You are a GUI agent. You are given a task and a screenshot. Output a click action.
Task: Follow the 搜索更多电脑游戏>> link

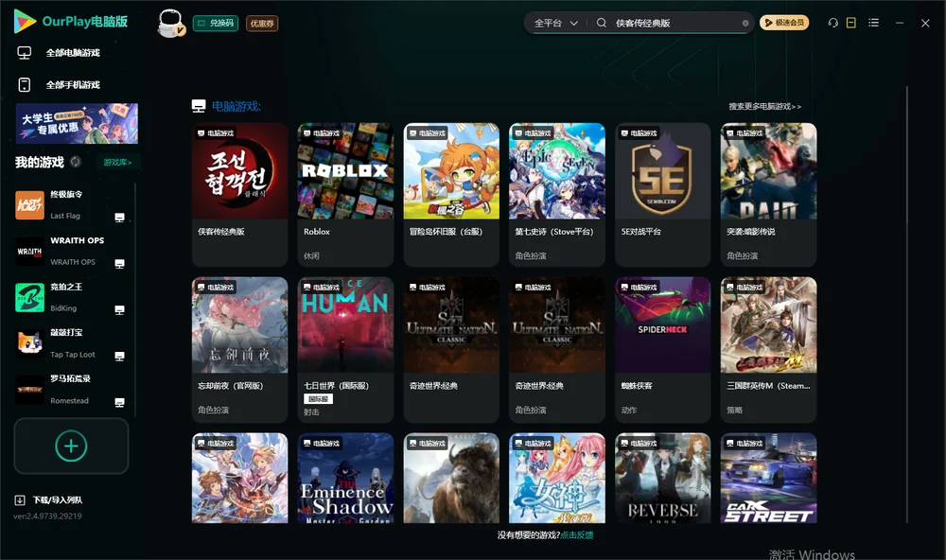[x=765, y=107]
